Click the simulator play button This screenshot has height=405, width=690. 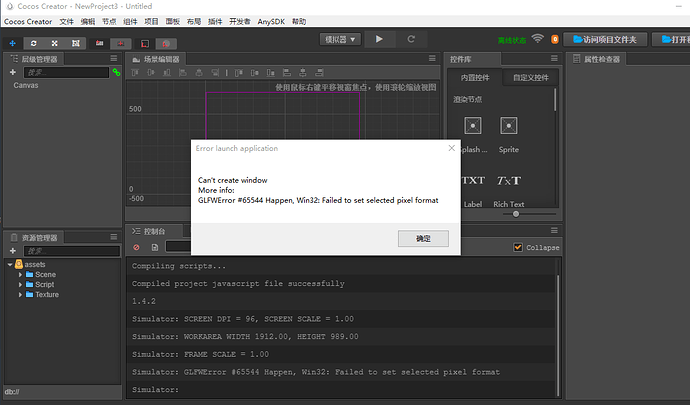coord(379,39)
